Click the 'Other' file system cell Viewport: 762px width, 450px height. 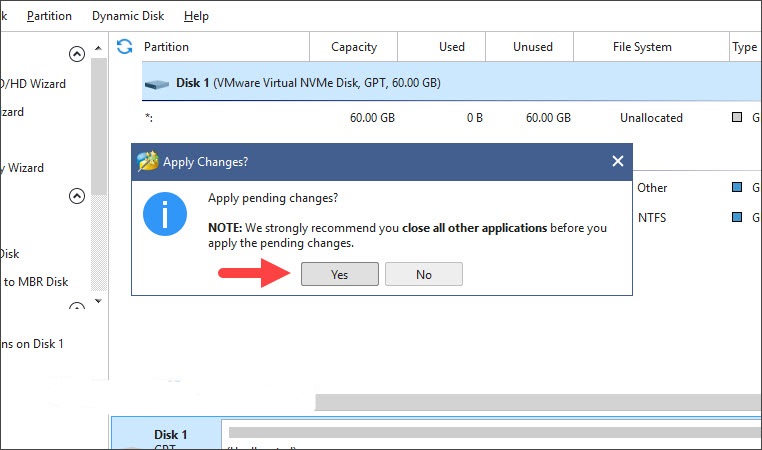pyautogui.click(x=652, y=188)
